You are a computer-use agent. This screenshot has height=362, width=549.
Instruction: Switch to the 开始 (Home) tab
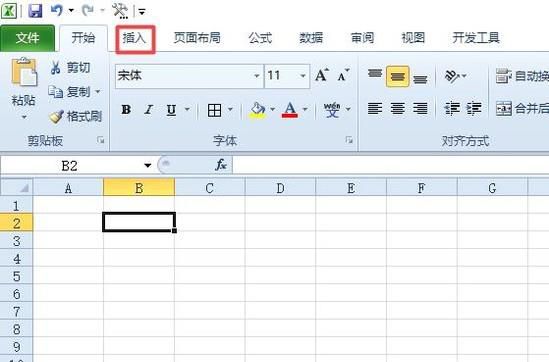point(83,38)
